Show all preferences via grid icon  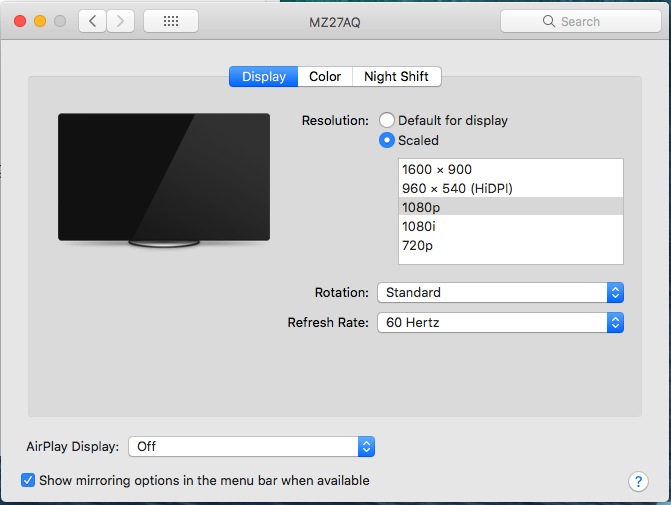pyautogui.click(x=171, y=21)
